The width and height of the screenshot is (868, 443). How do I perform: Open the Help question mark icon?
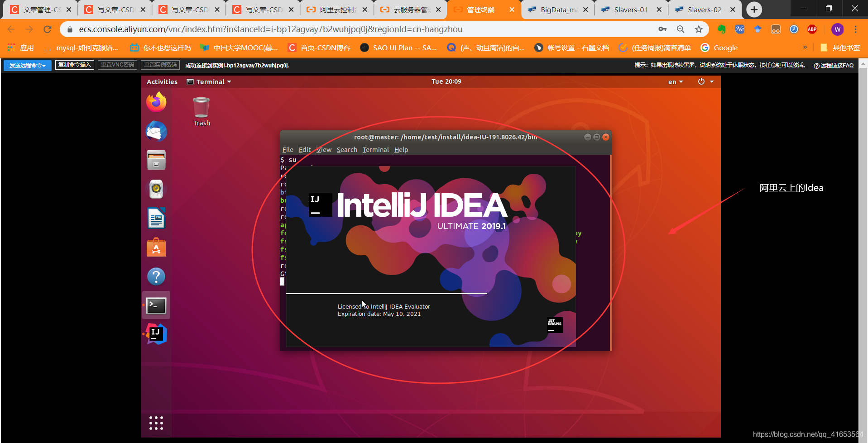[156, 276]
